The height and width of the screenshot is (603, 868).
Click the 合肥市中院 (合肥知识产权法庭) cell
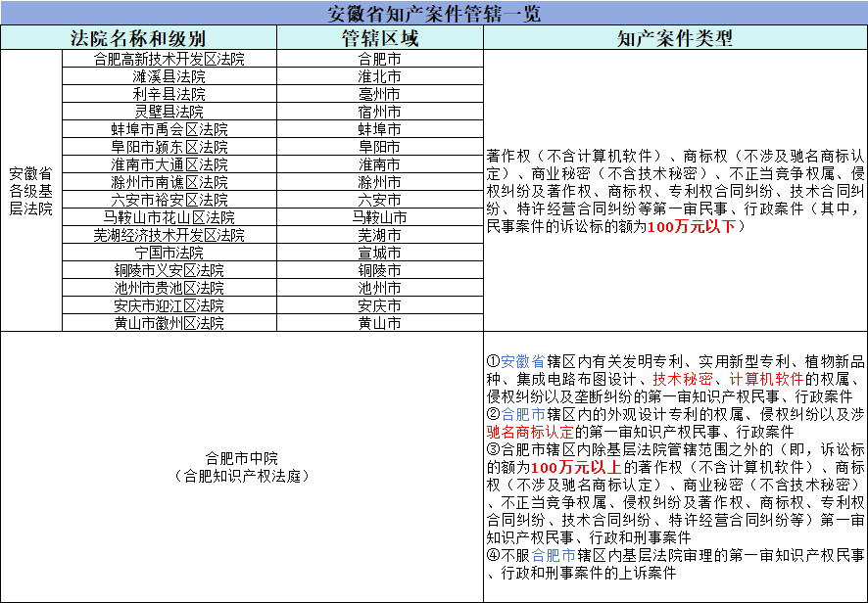click(241, 467)
